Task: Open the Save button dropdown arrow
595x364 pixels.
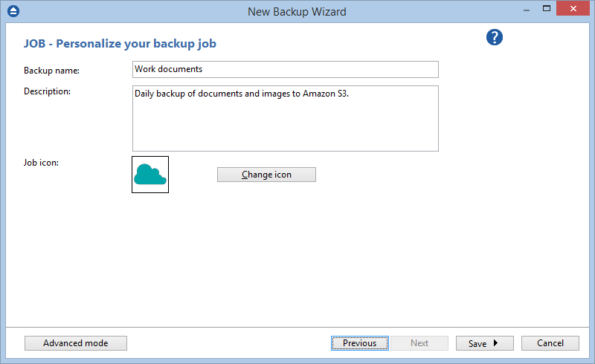Action: point(495,343)
